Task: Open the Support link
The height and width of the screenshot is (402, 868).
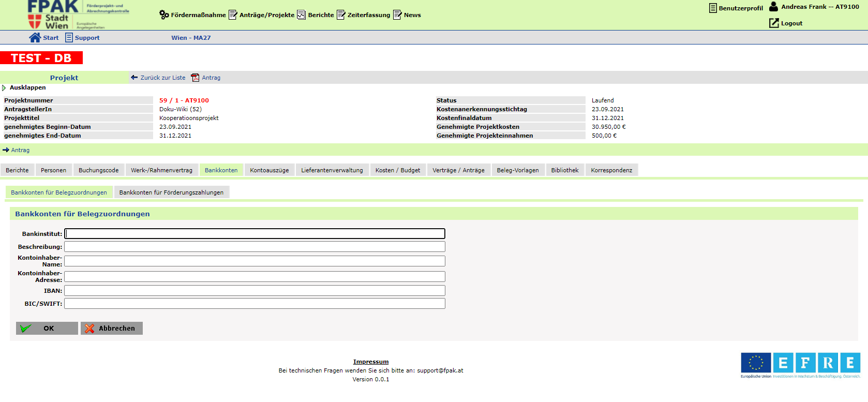Action: [x=87, y=38]
